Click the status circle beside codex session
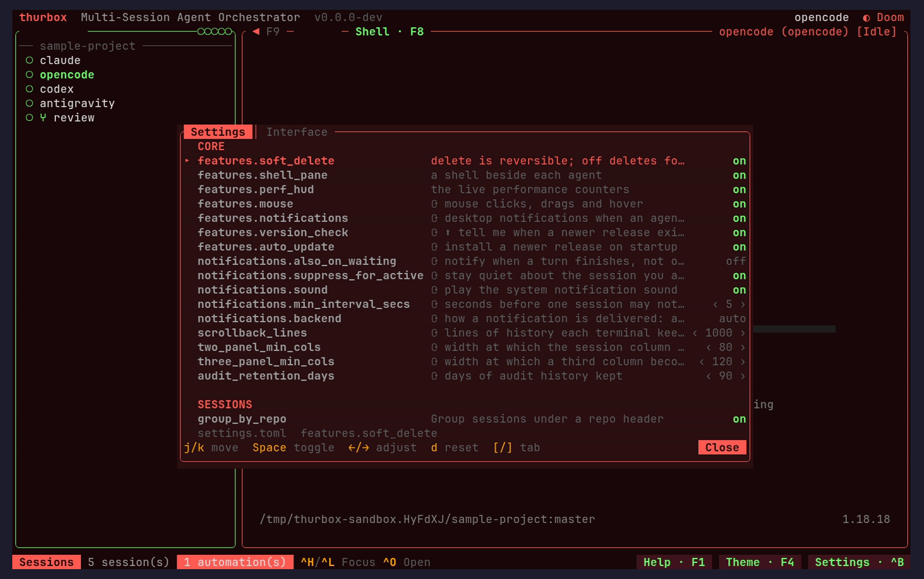Image resolution: width=924 pixels, height=579 pixels. tap(29, 89)
